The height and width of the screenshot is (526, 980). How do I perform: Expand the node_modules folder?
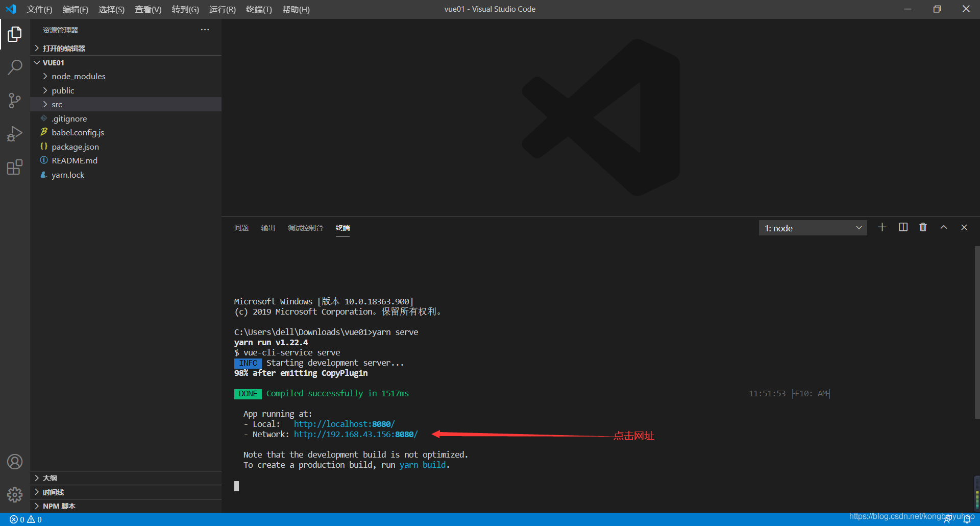point(45,76)
